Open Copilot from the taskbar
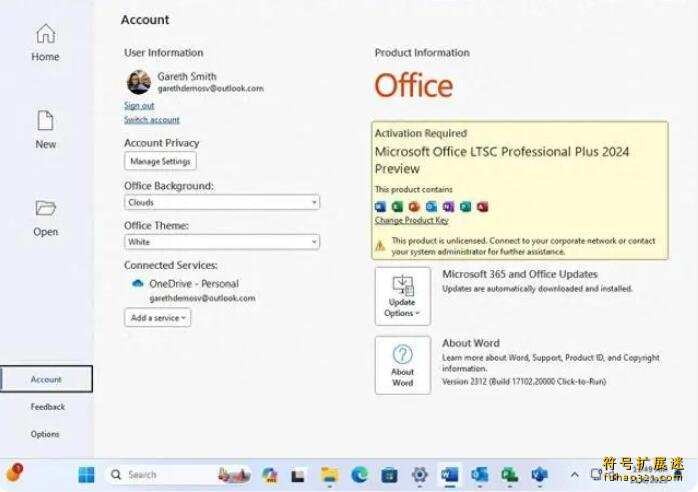 coord(269,475)
